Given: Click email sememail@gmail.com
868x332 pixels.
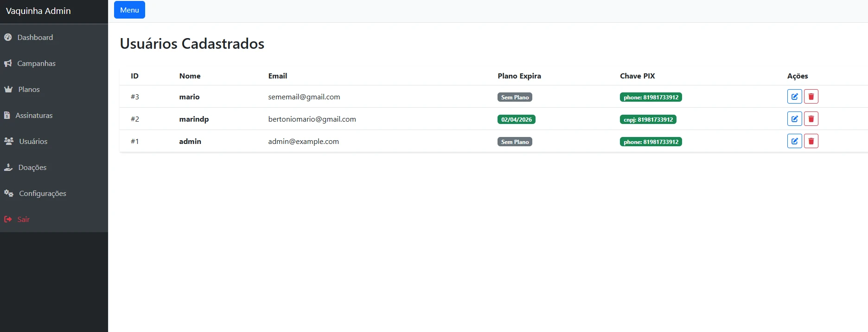Looking at the screenshot, I should tap(304, 97).
